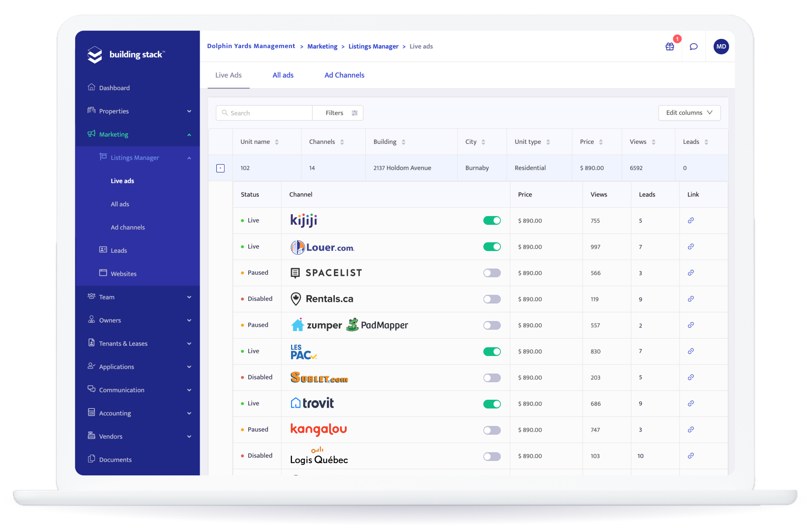The image size is (812, 527).
Task: Sort by Views column arrows
Action: [x=653, y=142]
